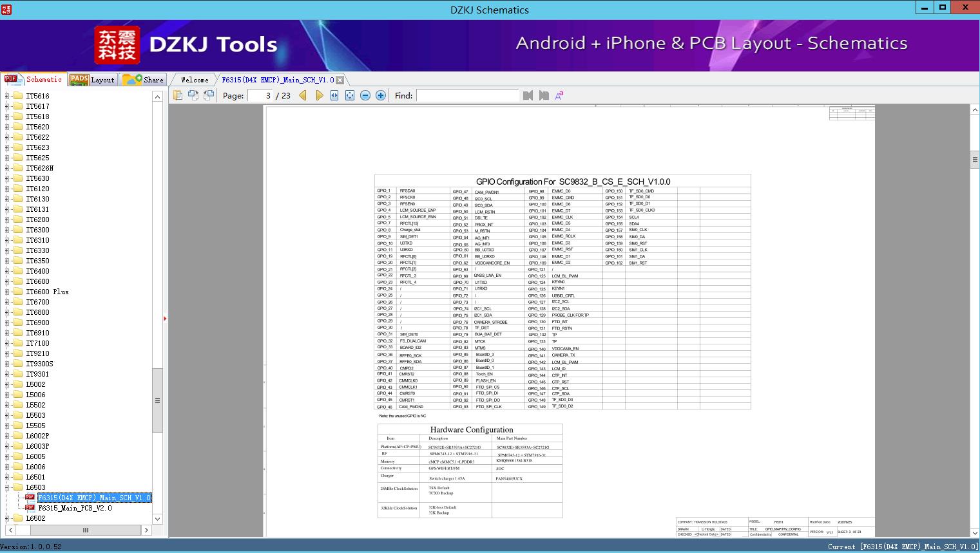Open F6315_Main_PCB_V2.0 file
The height and width of the screenshot is (553, 980).
click(75, 508)
